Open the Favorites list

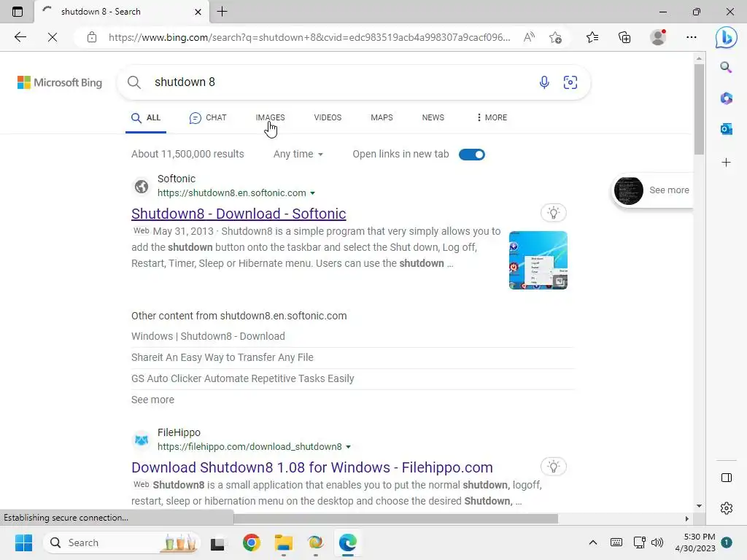click(592, 37)
